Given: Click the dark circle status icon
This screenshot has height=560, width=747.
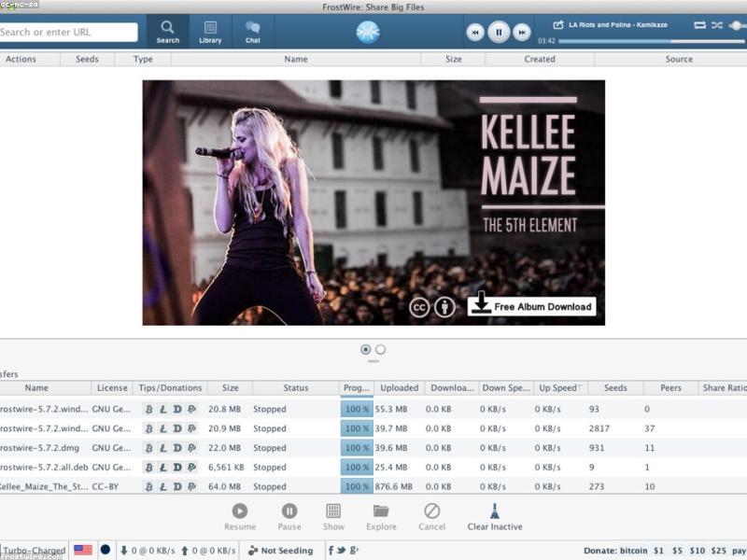Looking at the screenshot, I should 106,550.
